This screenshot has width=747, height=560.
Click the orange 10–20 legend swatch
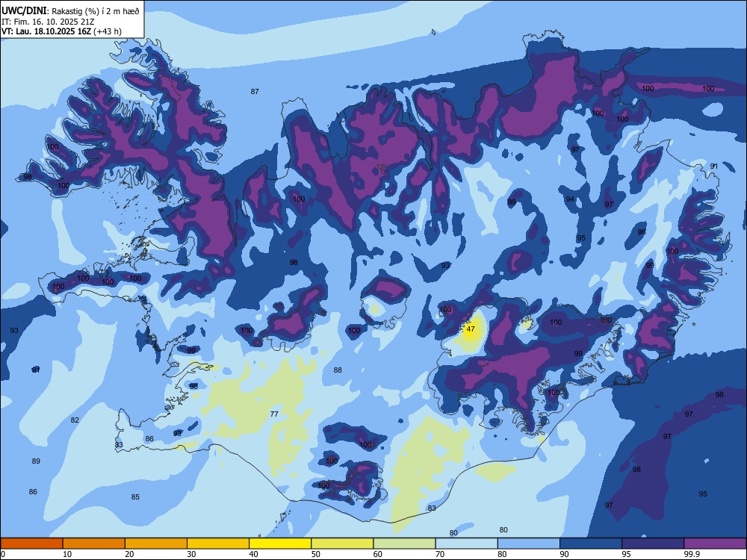tap(94, 544)
